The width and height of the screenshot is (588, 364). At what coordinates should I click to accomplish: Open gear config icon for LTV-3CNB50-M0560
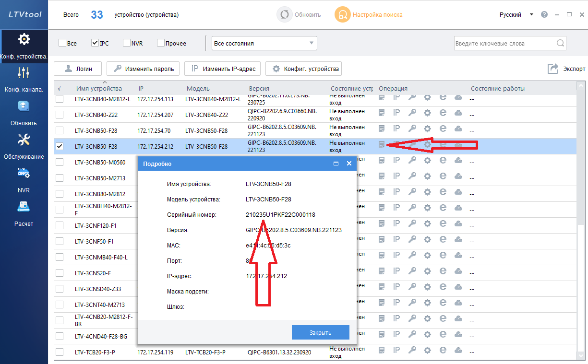click(427, 161)
